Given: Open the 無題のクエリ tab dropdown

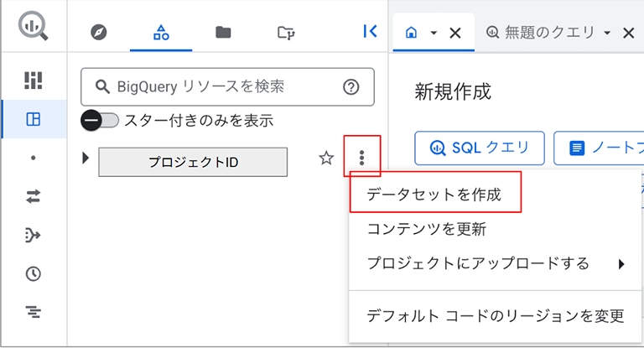Looking at the screenshot, I should coord(607,33).
